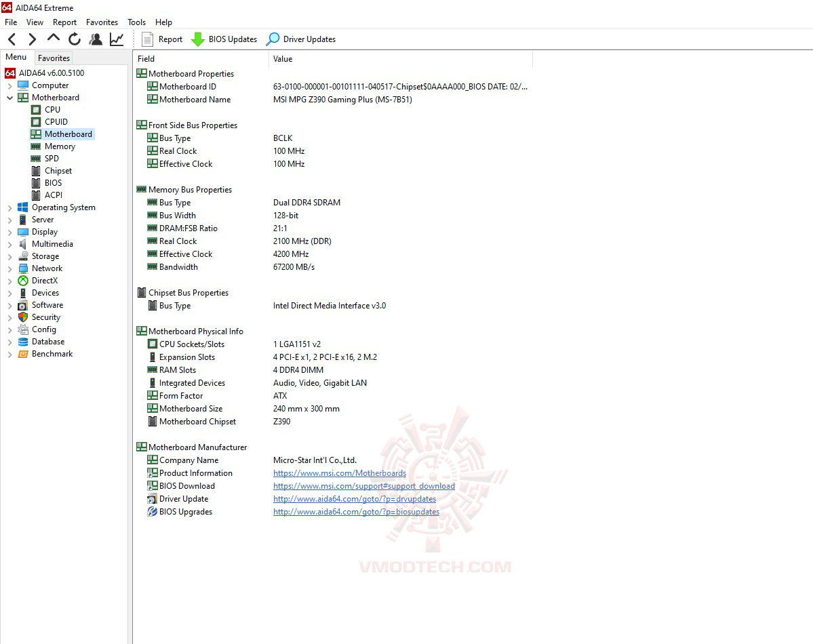Click the Refresh icon in toolbar
The height and width of the screenshot is (644, 813).
[x=74, y=39]
